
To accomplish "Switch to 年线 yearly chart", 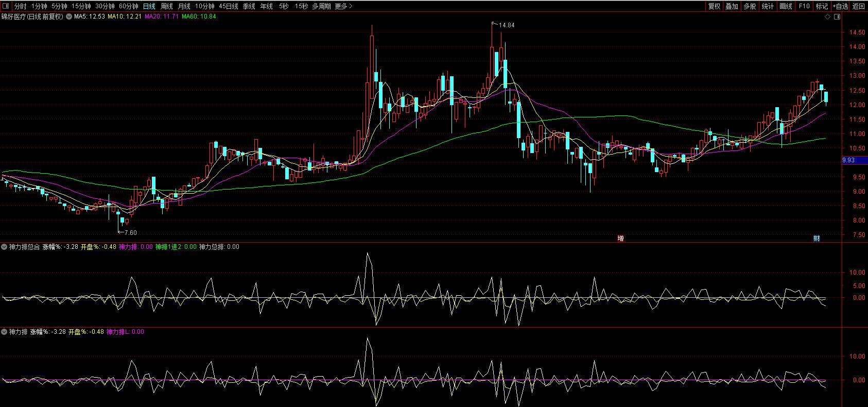I will click(x=267, y=6).
